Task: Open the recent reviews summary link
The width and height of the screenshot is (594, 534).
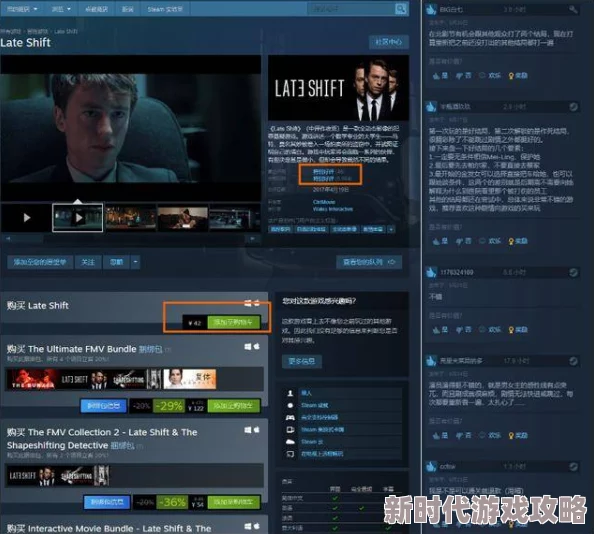Action: coord(323,172)
